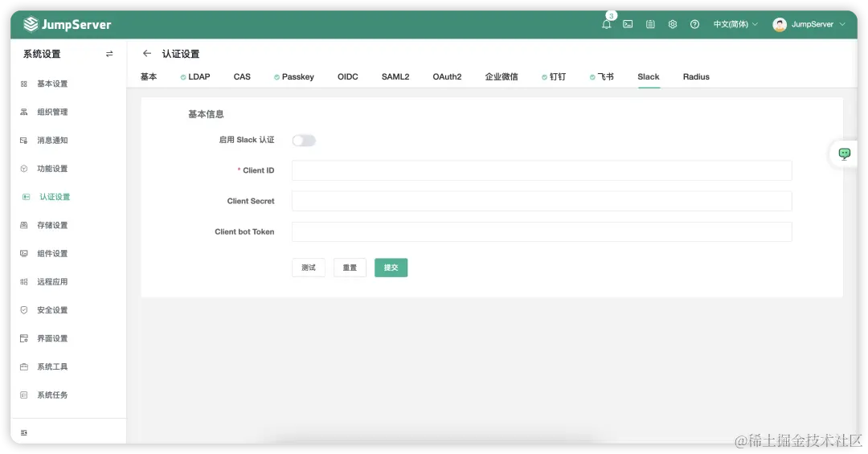868x454 pixels.
Task: Switch to the Radius tab
Action: (696, 76)
